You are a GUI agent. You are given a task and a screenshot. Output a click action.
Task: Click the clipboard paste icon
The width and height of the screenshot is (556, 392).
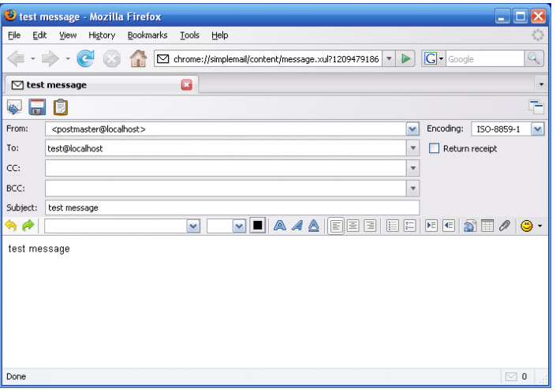pos(61,107)
